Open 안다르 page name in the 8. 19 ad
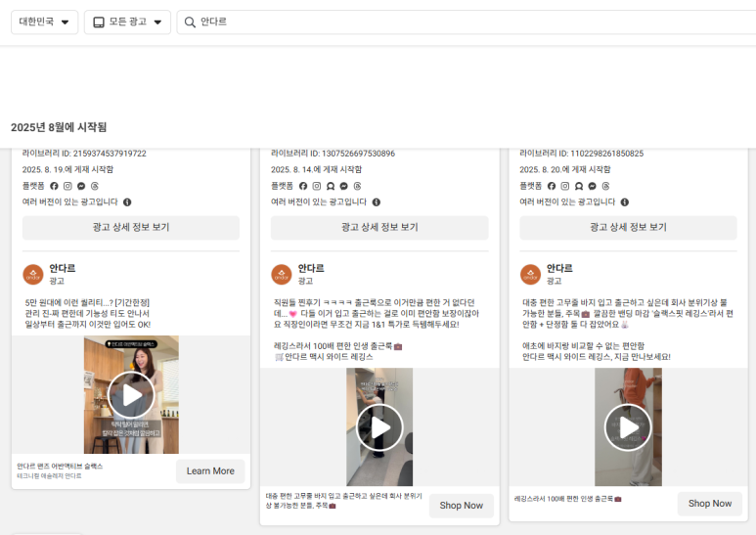Screen dimensions: 756x535 click(63, 268)
